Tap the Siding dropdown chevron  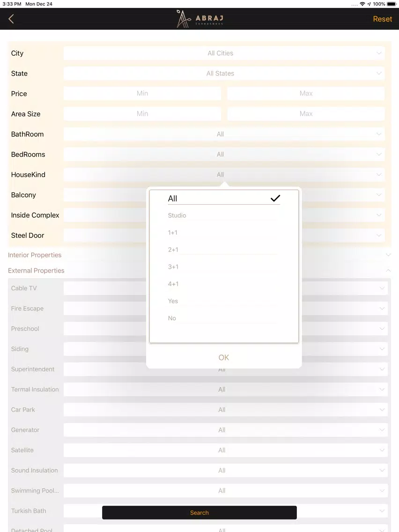(382, 349)
